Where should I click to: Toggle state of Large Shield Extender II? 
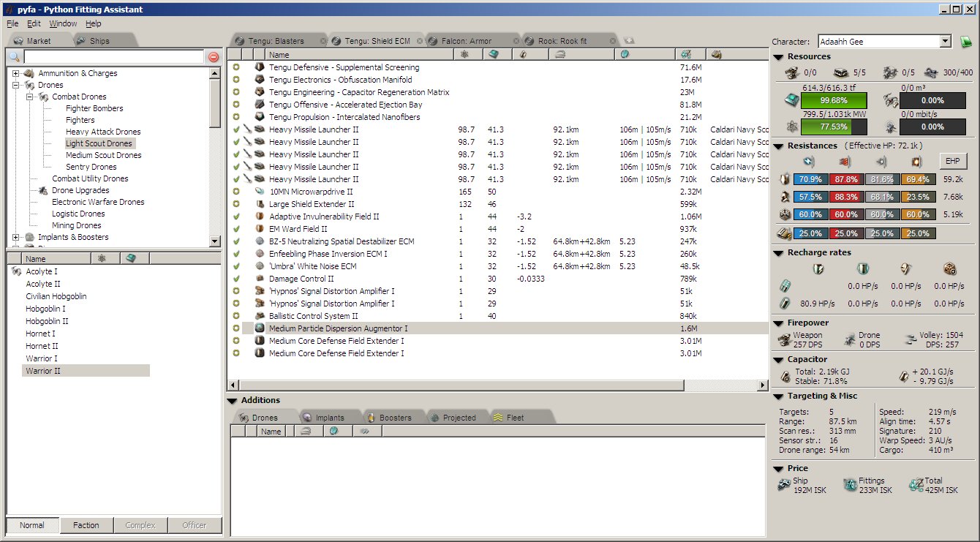(236, 204)
